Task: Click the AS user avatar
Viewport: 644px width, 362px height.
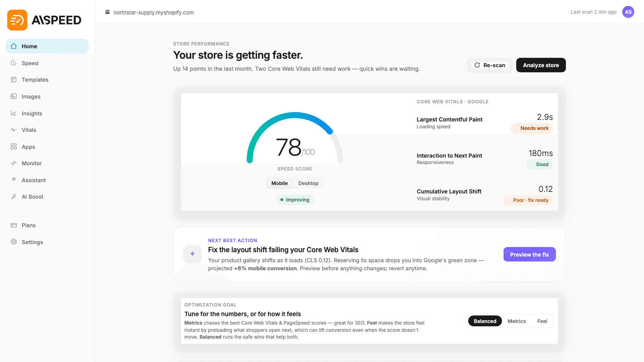Action: (x=628, y=12)
